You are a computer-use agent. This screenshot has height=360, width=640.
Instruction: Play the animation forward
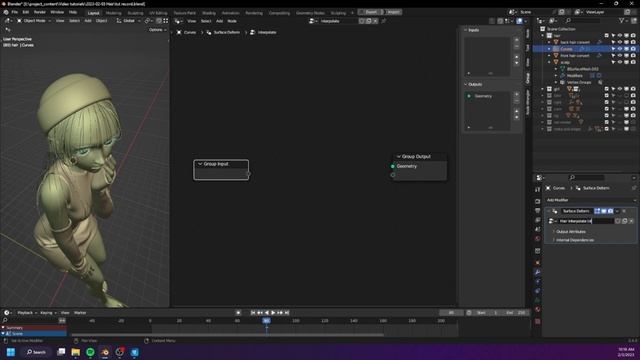(x=273, y=313)
